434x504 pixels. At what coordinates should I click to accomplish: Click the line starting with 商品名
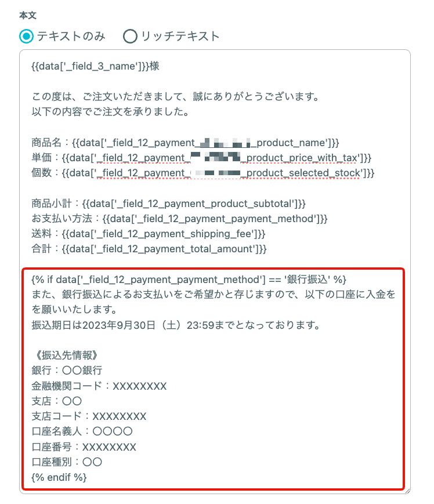pos(185,143)
